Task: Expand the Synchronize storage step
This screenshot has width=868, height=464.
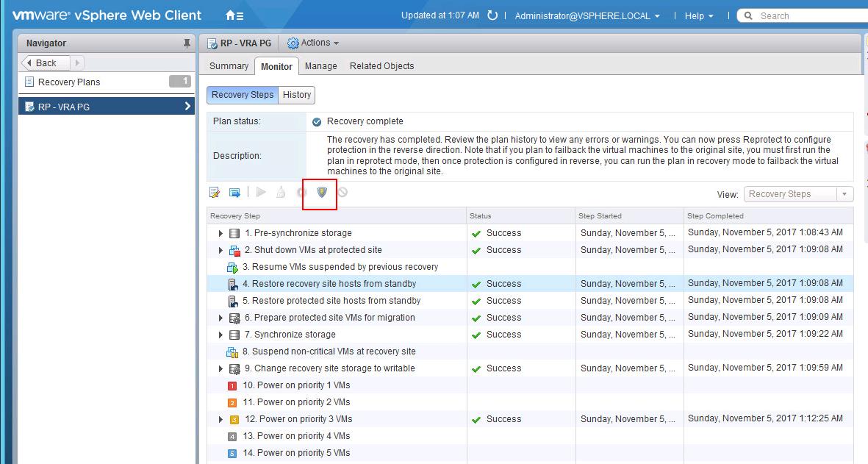Action: point(220,335)
